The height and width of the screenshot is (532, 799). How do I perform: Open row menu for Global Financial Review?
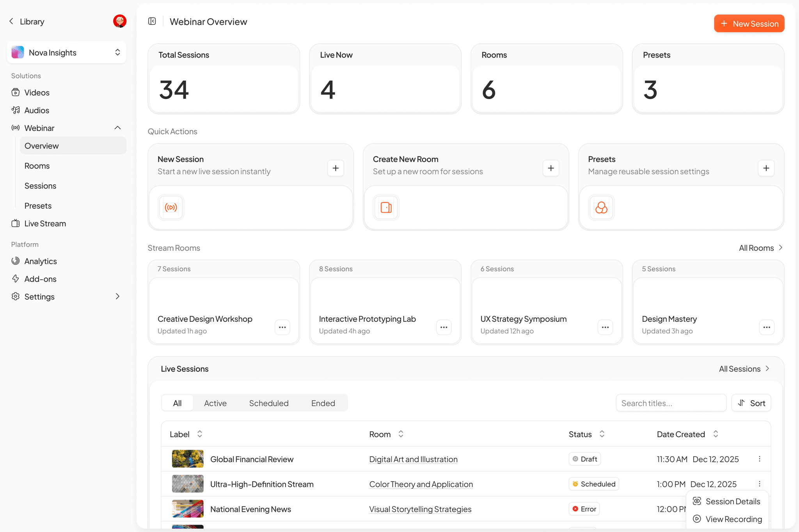[760, 459]
